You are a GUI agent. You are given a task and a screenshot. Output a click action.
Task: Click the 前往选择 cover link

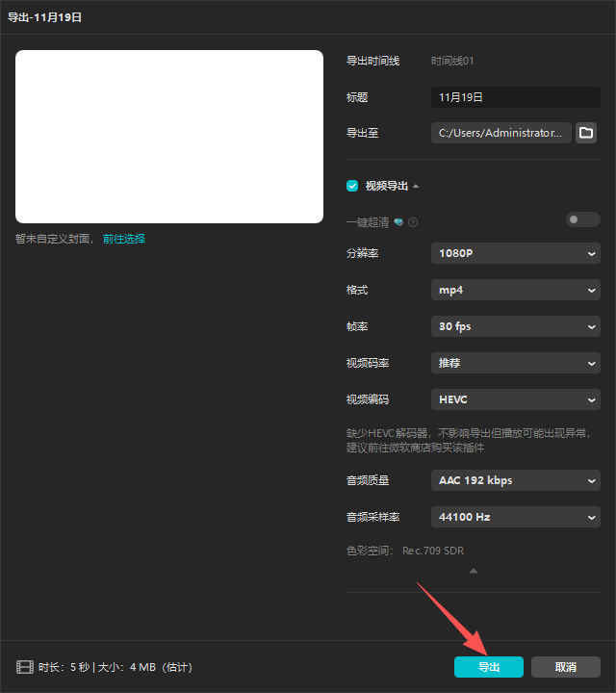click(x=124, y=239)
